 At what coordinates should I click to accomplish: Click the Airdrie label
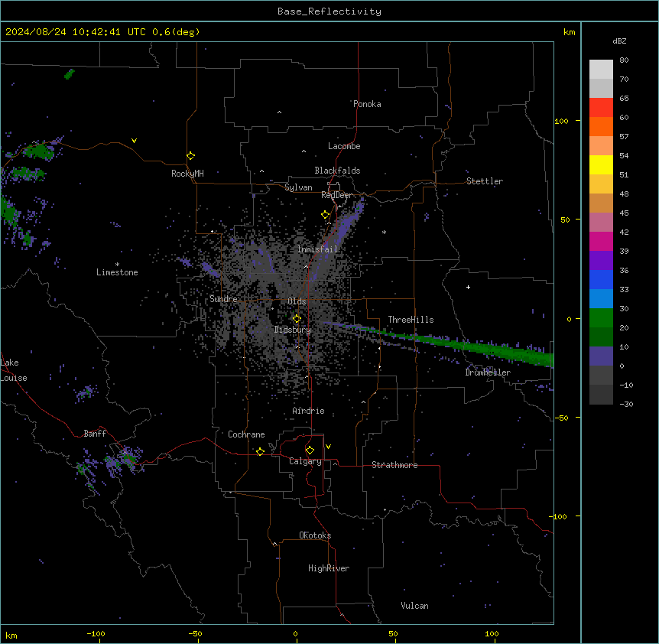[309, 411]
